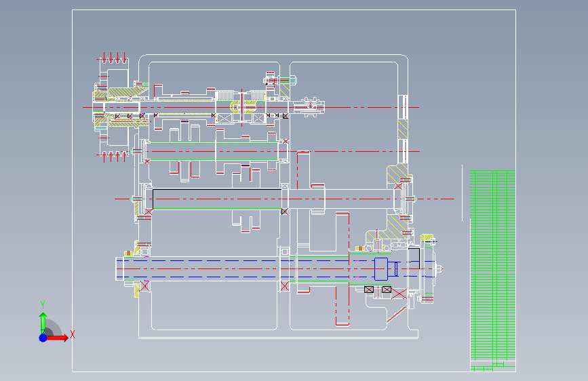Click the red X axis arrow of the triad
This screenshot has height=381, width=588.
(57, 338)
